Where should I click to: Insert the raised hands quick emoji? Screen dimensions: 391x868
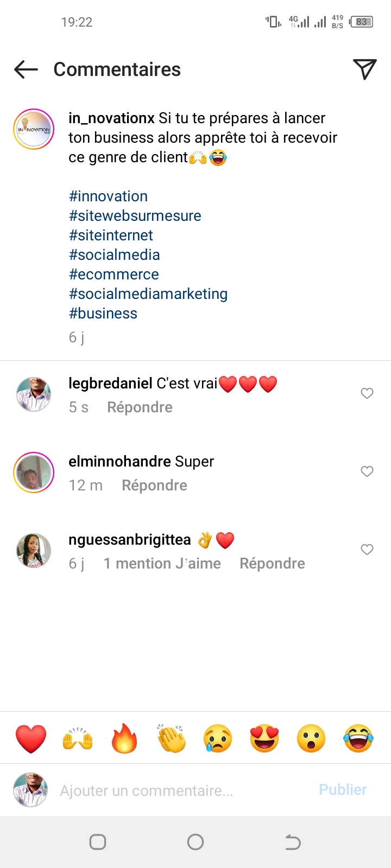[x=78, y=738]
